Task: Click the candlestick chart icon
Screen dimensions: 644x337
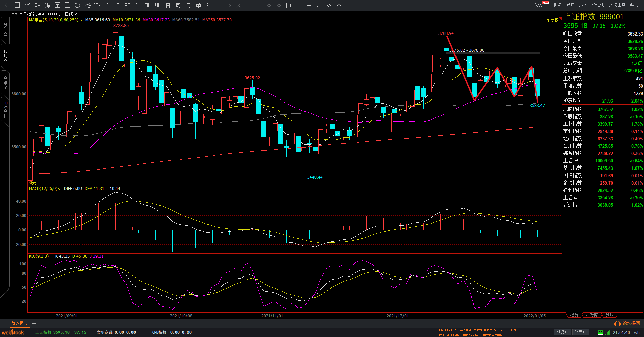Action: [38, 5]
